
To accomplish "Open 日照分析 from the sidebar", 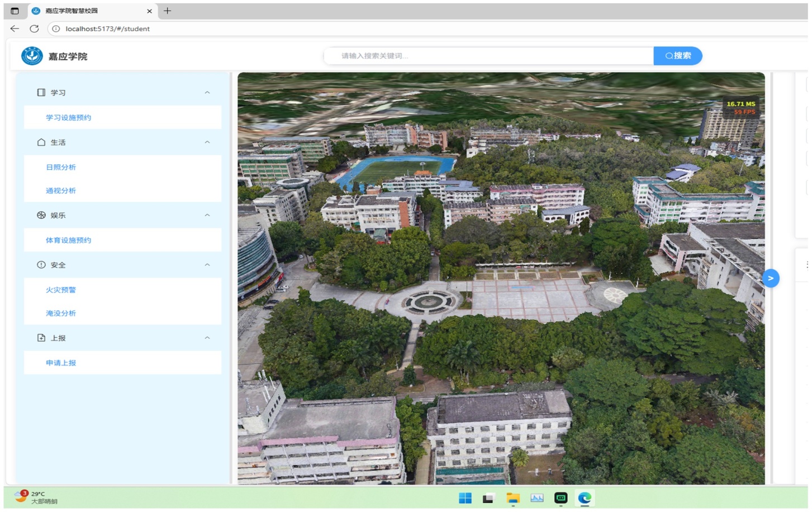I will [61, 168].
